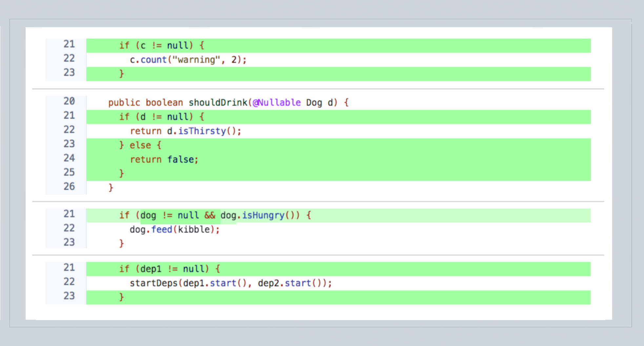The image size is (644, 346).
Task: Click line number 24 with return false
Action: (x=69, y=158)
